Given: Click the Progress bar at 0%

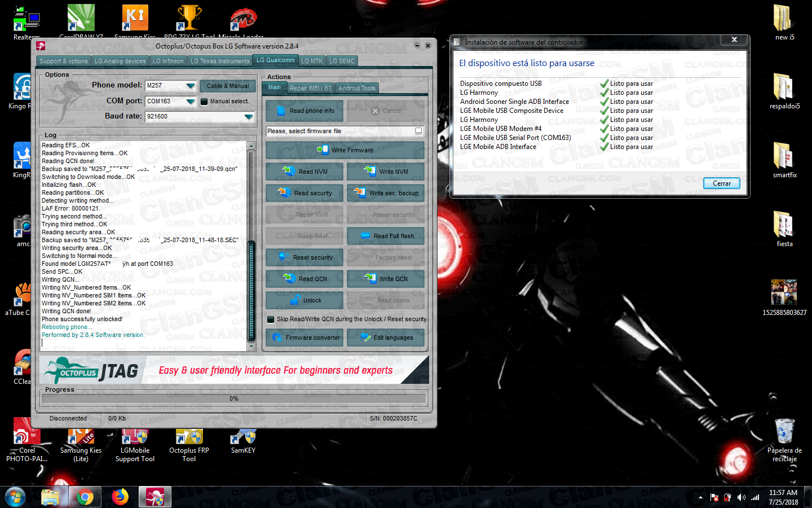Looking at the screenshot, I should coord(234,398).
